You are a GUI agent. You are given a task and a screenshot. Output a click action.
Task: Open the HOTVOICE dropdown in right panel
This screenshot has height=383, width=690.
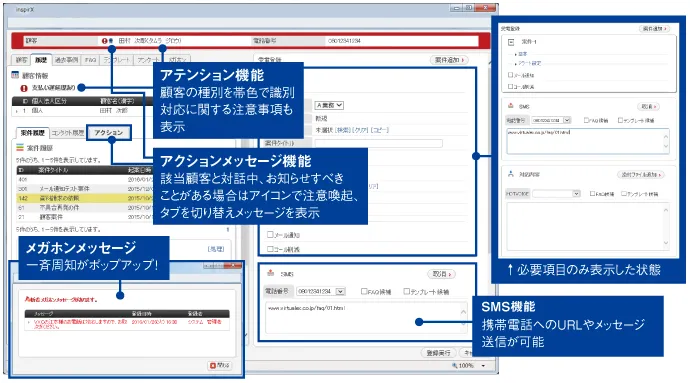coord(557,194)
